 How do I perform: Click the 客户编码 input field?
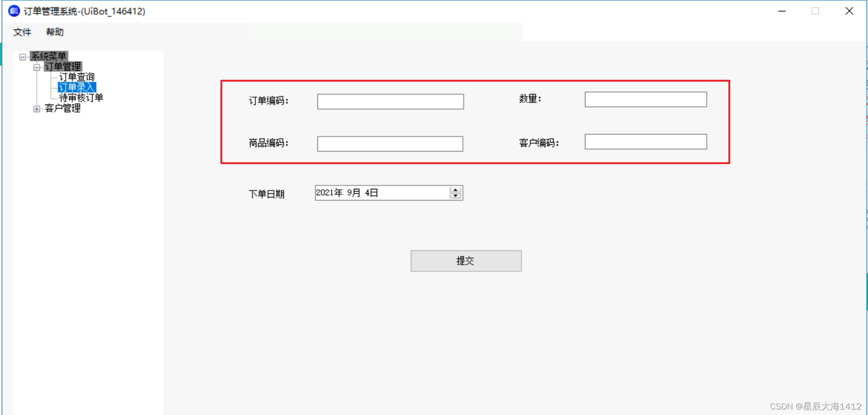pos(645,142)
